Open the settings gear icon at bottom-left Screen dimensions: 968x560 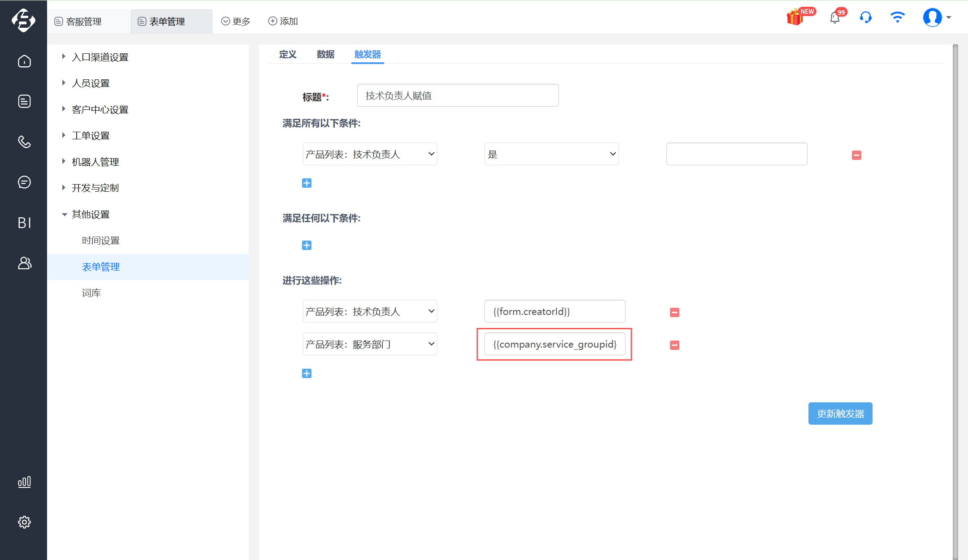24,522
